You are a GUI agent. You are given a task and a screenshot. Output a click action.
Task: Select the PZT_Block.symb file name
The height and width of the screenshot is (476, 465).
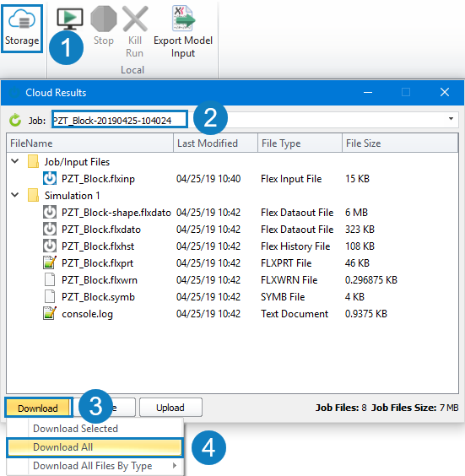point(98,297)
